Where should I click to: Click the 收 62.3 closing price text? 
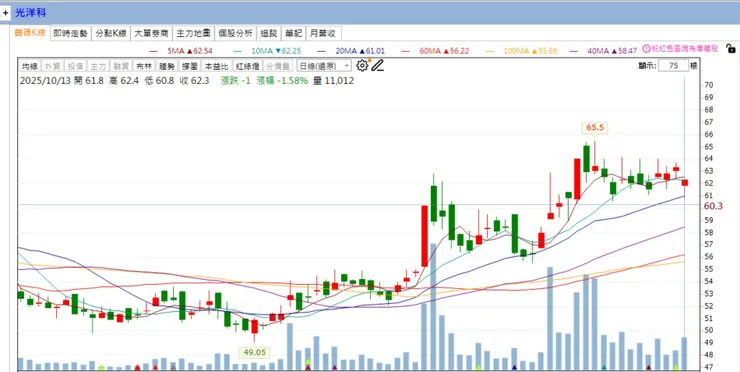(194, 81)
